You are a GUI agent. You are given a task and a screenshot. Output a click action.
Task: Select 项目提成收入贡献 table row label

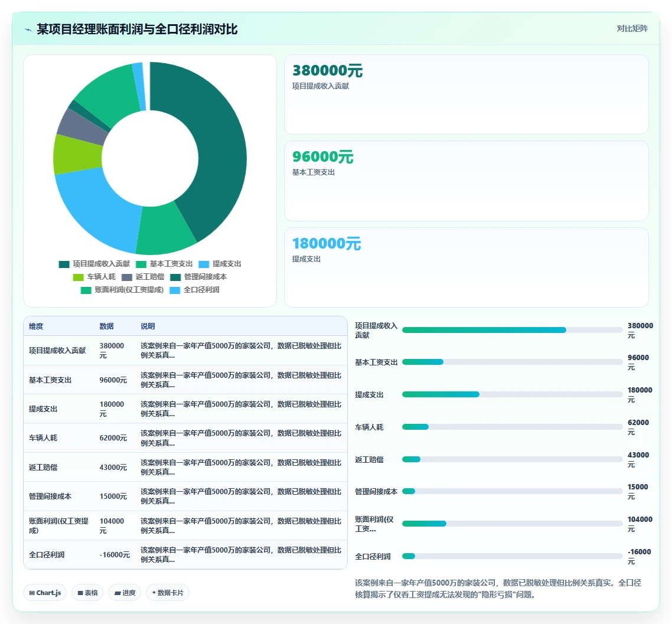(x=57, y=351)
